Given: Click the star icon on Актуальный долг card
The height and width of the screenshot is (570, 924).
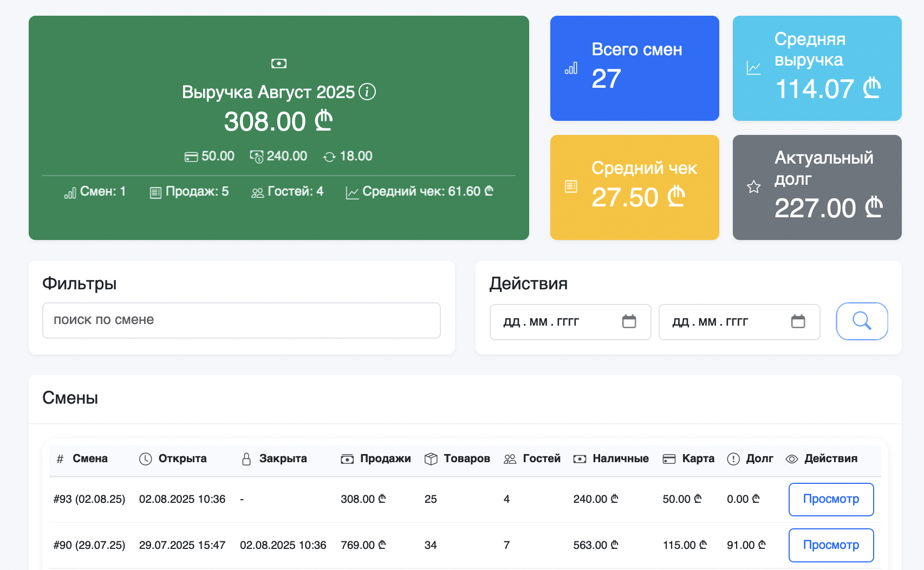Looking at the screenshot, I should [x=753, y=186].
